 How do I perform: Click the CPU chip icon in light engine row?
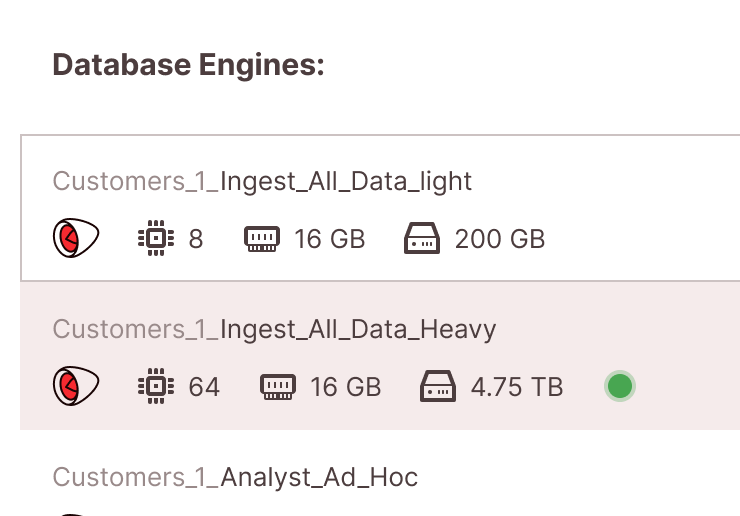[x=154, y=239]
